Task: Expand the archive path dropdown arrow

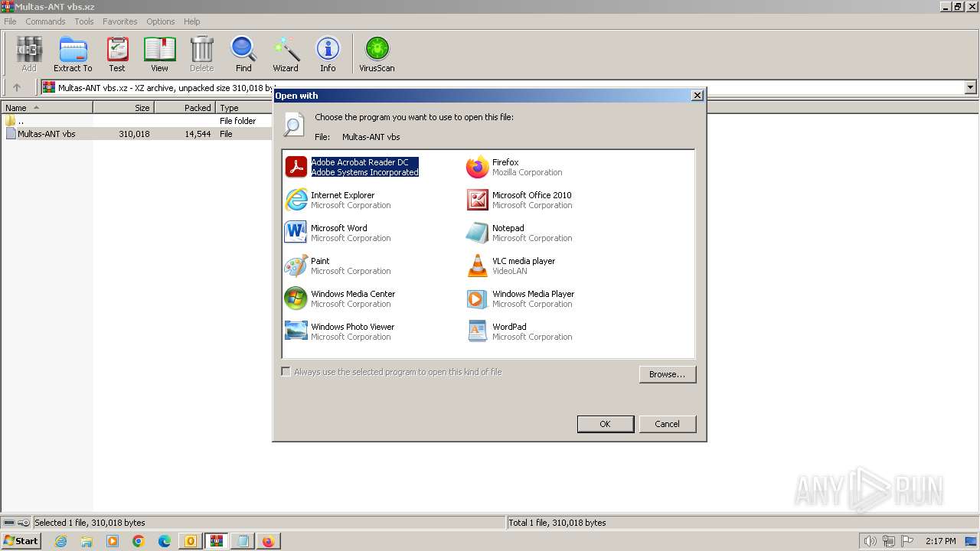Action: [970, 87]
